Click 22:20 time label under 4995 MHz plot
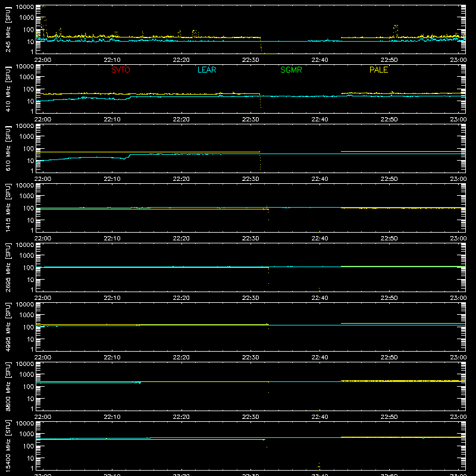 pyautogui.click(x=181, y=358)
